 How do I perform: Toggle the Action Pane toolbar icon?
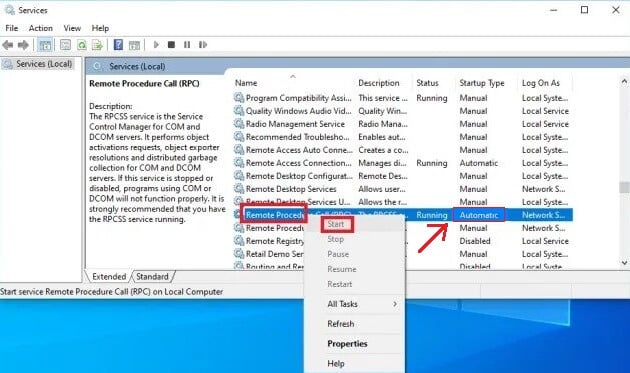[134, 45]
